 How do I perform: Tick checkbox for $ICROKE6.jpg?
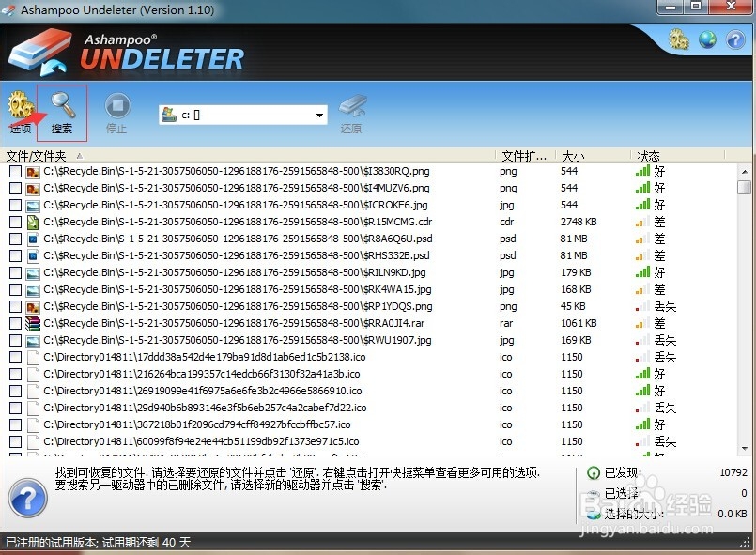(15, 206)
